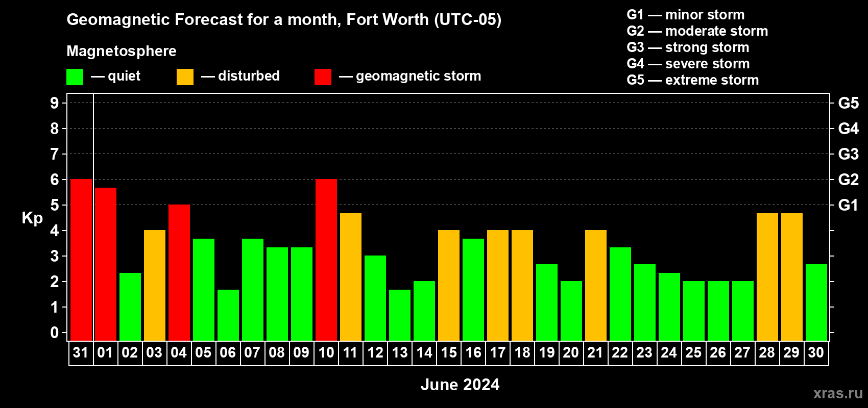Click the G4 label on right axis
This screenshot has width=868, height=408.
849,129
